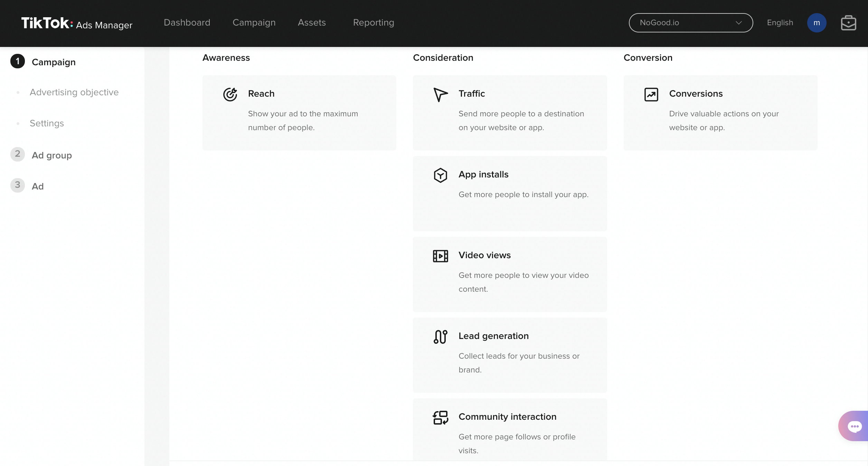Viewport: 868px width, 466px height.
Task: Choose the Community interaction objective title
Action: [x=507, y=417]
